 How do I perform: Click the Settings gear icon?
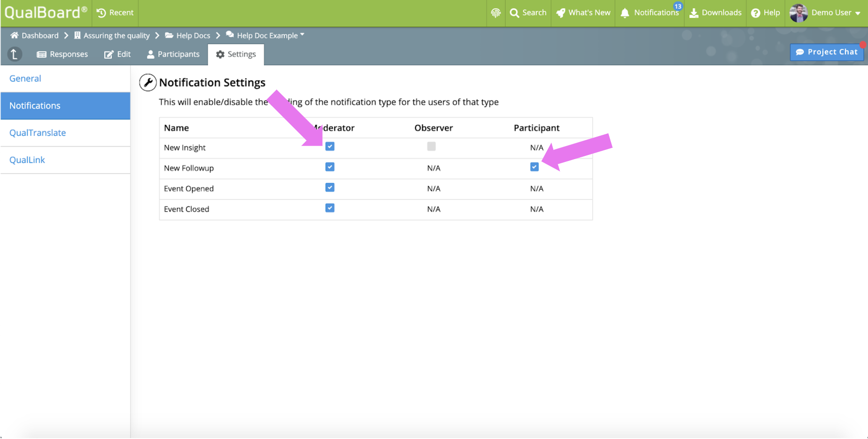click(x=220, y=54)
